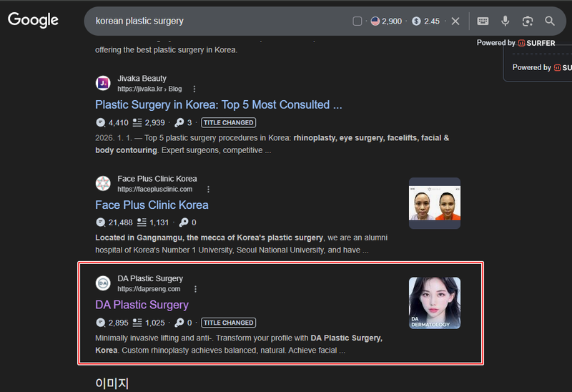
Task: Open DA Dermatology thumbnail image
Action: 435,303
